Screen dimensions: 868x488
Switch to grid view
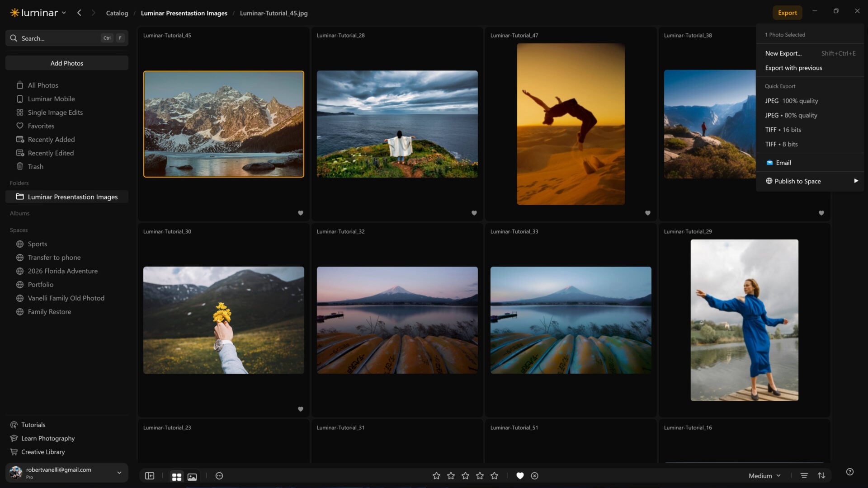point(177,476)
